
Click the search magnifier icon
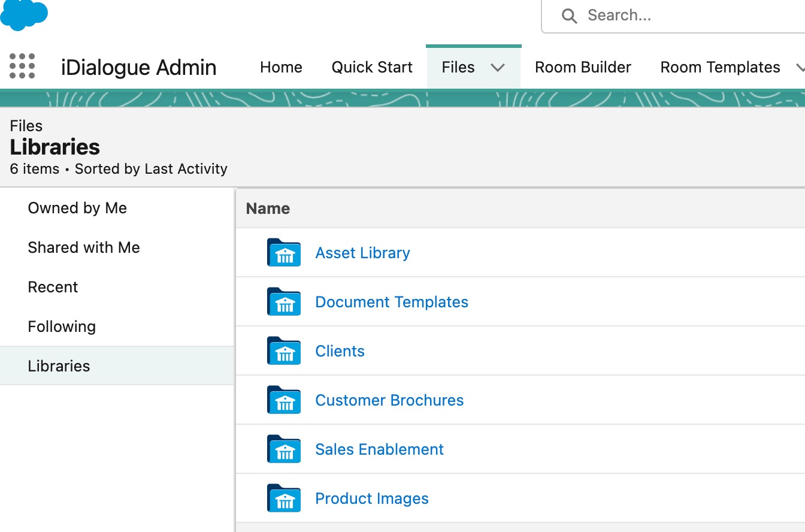pos(569,16)
